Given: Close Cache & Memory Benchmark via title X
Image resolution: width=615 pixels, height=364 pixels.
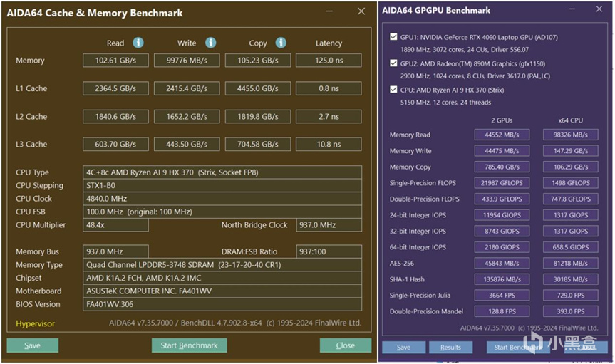Looking at the screenshot, I should [361, 11].
